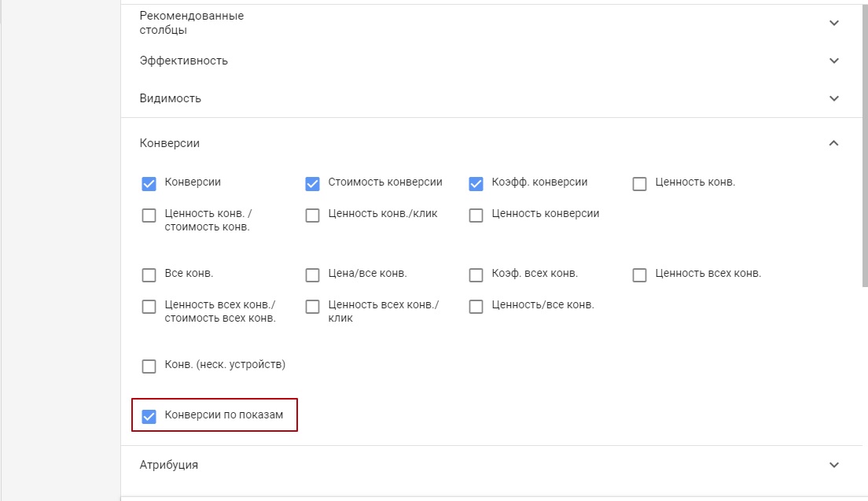This screenshot has height=501, width=868.
Task: Select the Ценность/все конв. checkbox
Action: 476,307
